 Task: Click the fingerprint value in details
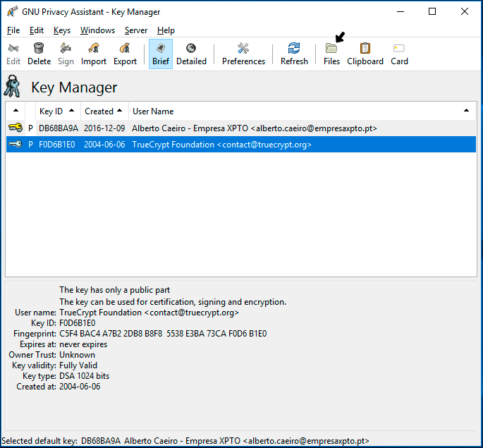[x=163, y=334]
